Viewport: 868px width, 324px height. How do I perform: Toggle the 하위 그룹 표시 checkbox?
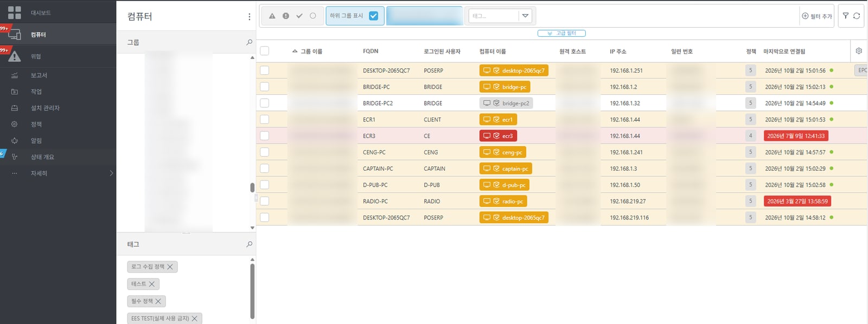point(373,16)
